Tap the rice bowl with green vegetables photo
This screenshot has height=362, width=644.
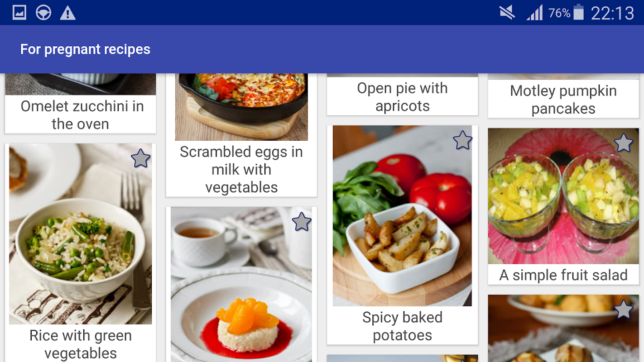tap(80, 234)
